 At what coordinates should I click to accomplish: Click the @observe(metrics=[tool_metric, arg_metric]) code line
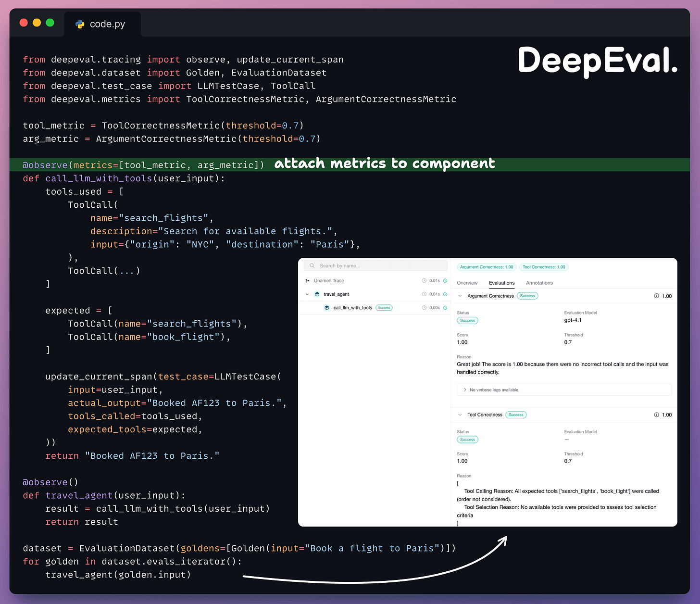143,165
